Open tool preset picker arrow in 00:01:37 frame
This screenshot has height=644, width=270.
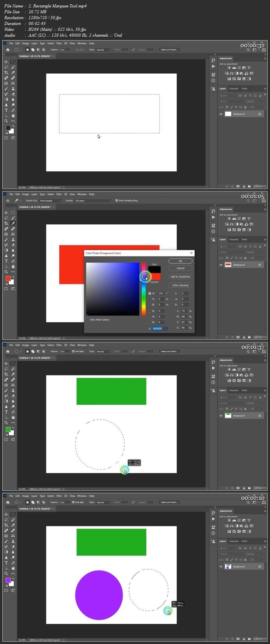click(21, 351)
